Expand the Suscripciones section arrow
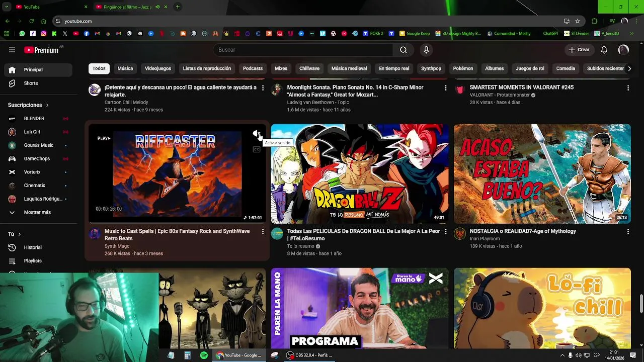This screenshot has width=644, height=362. tap(47, 105)
